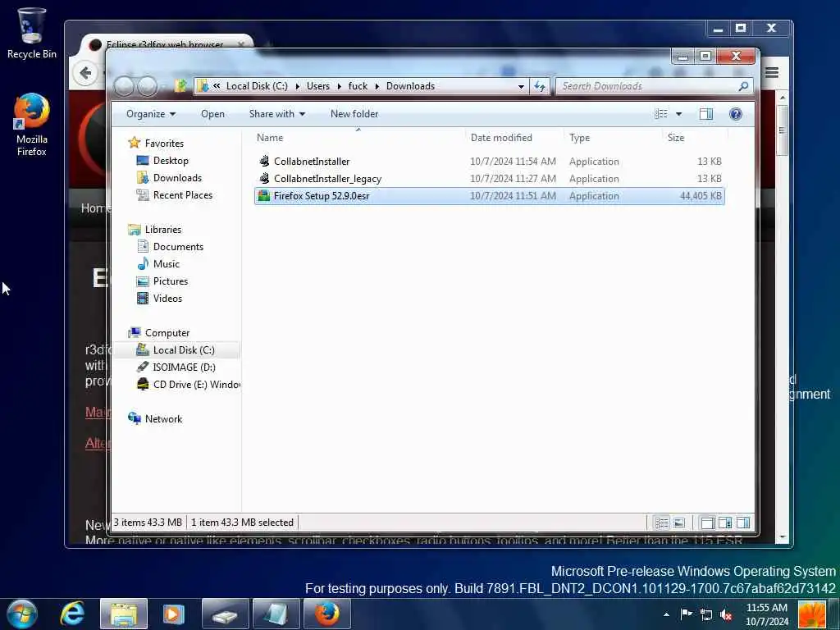Open Pictures library
The image size is (840, 630).
171,281
